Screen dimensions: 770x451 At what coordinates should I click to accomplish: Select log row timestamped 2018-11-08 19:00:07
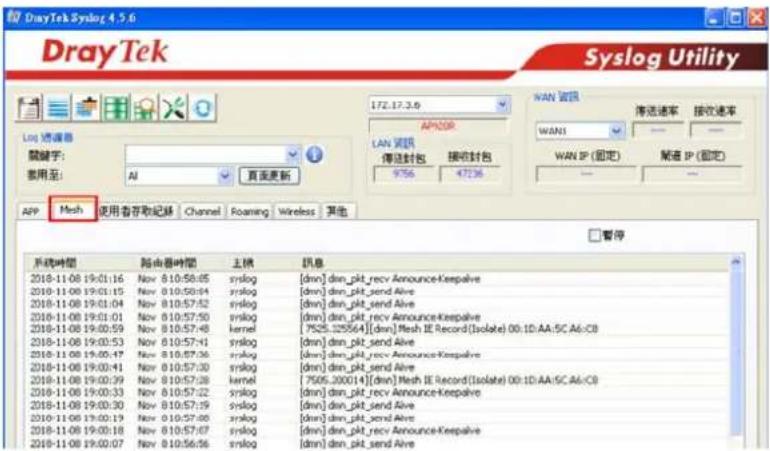coord(377,444)
